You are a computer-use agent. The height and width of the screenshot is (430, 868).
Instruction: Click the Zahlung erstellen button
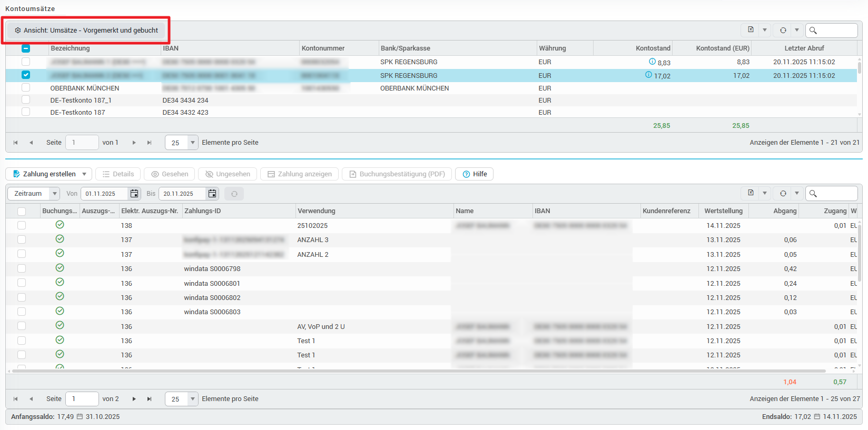click(44, 174)
